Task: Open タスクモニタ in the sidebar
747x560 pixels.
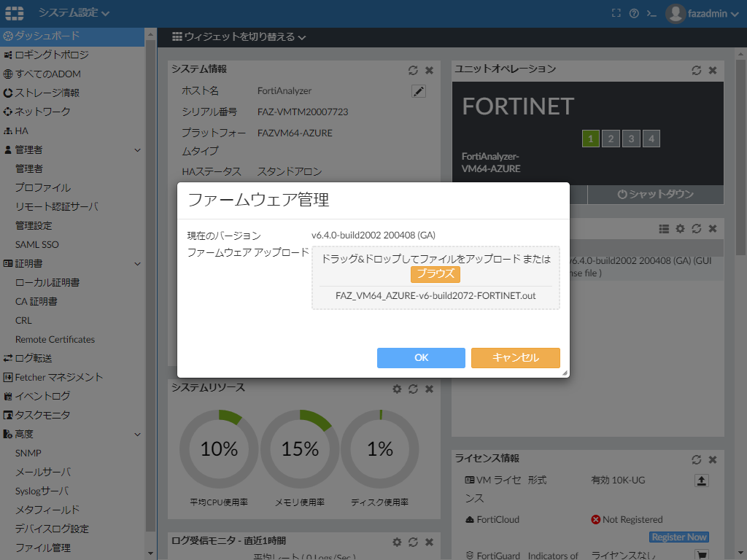Action: point(42,415)
